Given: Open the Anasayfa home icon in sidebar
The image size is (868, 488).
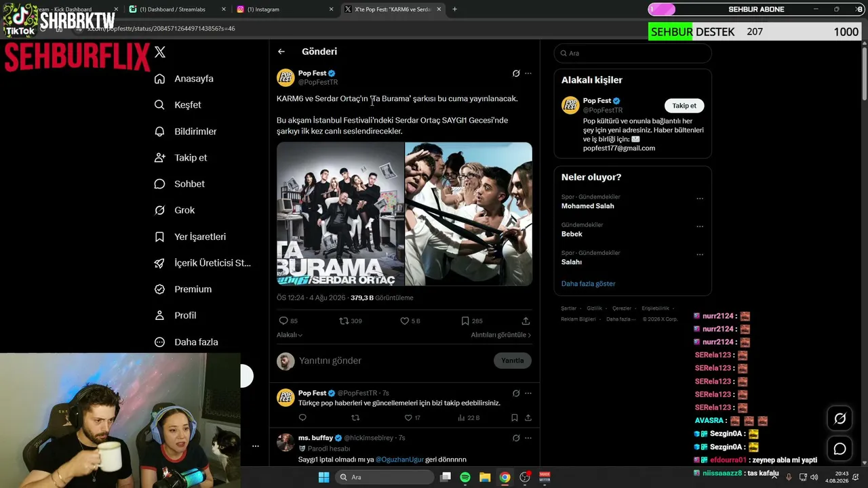Looking at the screenshot, I should (159, 79).
